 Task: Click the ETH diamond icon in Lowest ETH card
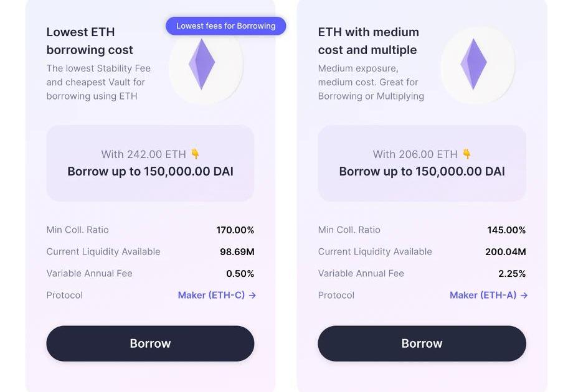202,64
